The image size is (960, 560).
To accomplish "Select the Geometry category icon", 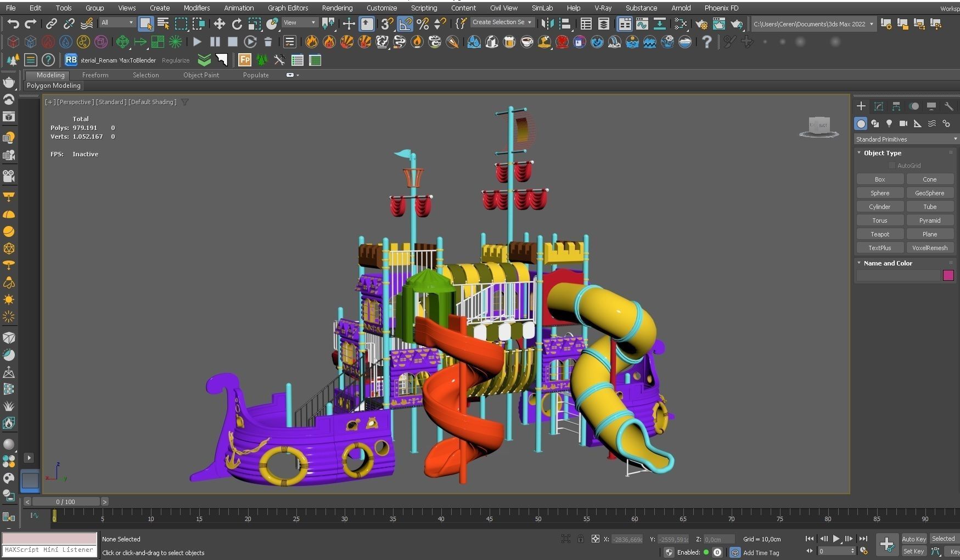I will pos(861,123).
